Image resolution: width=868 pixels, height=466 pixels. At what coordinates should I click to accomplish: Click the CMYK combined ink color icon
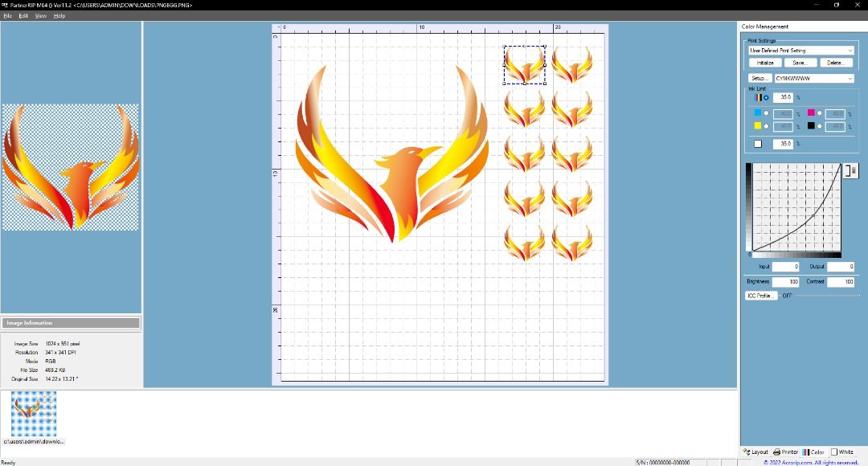click(x=757, y=97)
